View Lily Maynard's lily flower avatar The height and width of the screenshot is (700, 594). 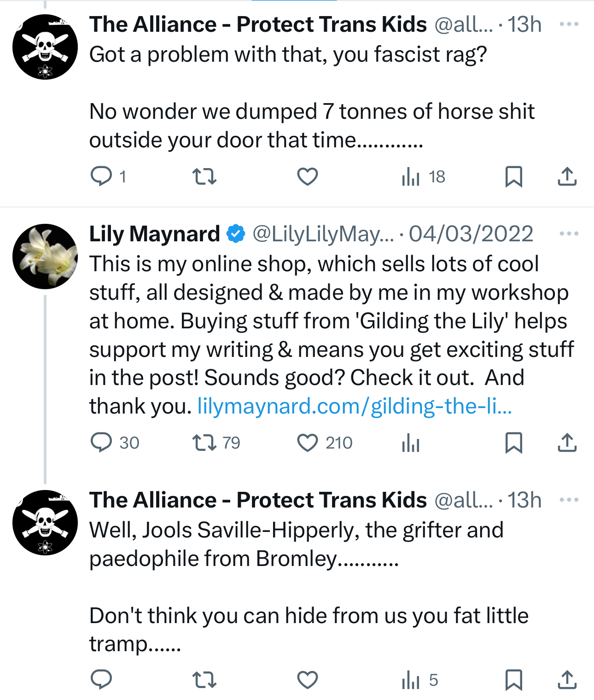(x=45, y=257)
